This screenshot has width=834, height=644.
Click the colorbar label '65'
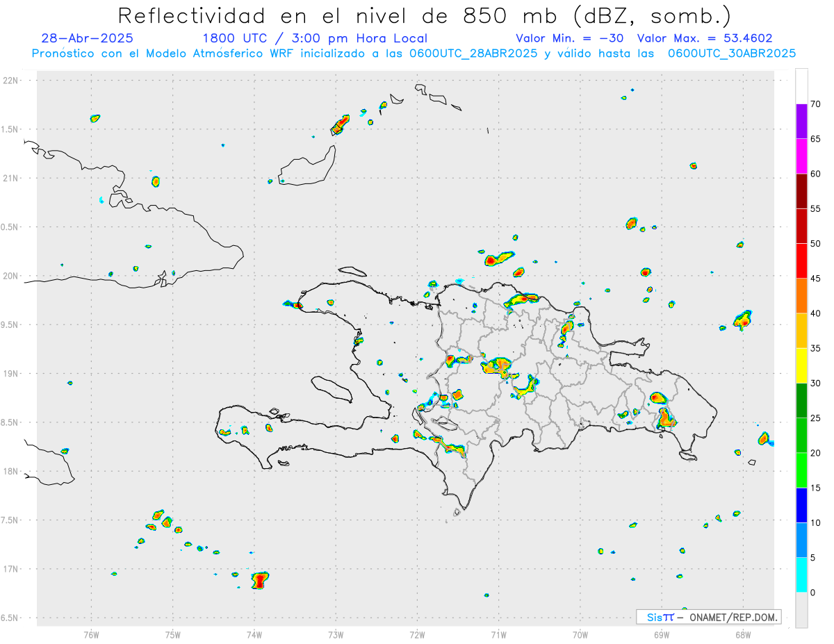(x=816, y=139)
